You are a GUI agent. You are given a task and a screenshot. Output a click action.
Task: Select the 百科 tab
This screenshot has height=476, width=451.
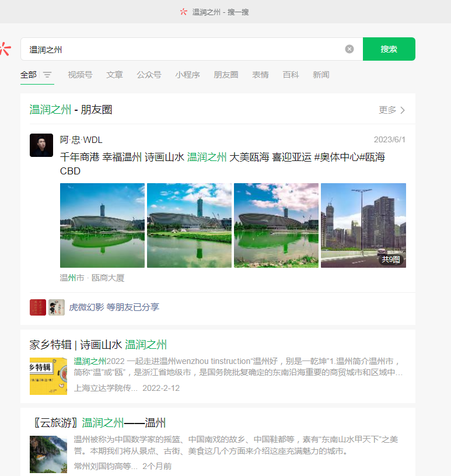click(x=291, y=75)
